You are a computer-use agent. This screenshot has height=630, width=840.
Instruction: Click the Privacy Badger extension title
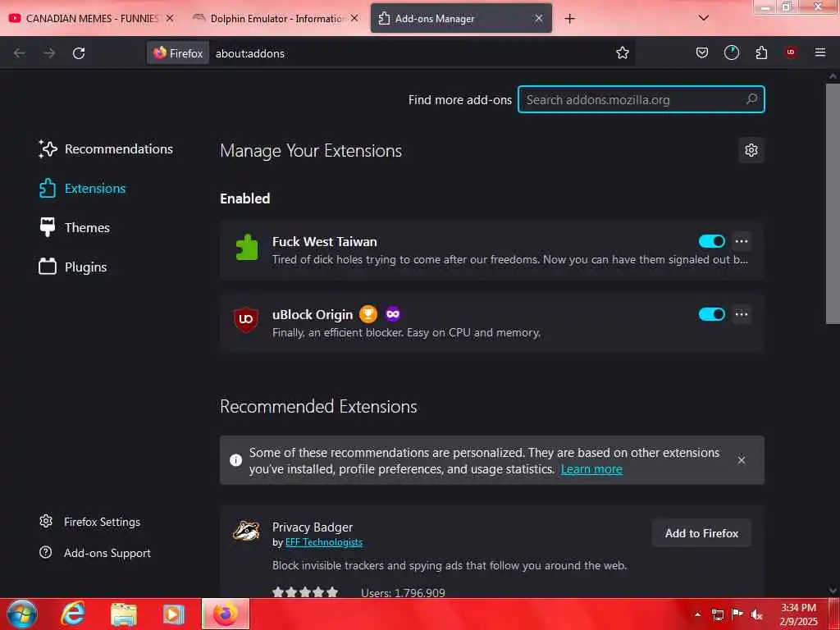click(313, 527)
